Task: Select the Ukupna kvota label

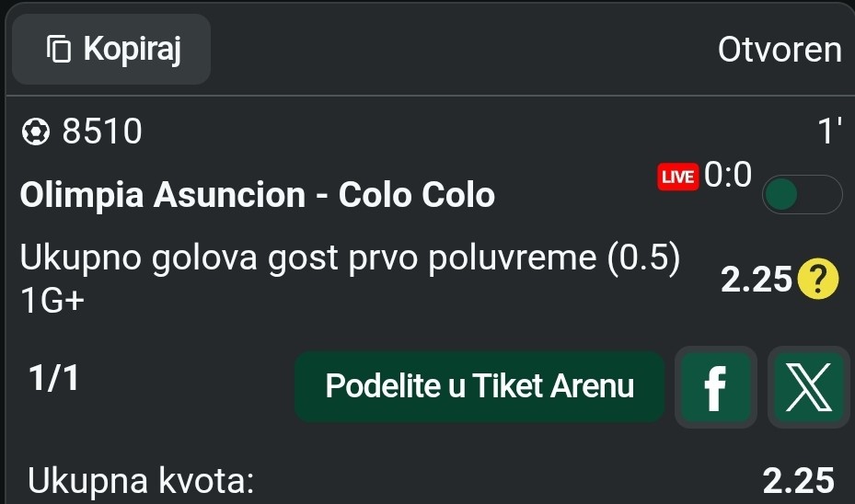Action: (x=141, y=480)
